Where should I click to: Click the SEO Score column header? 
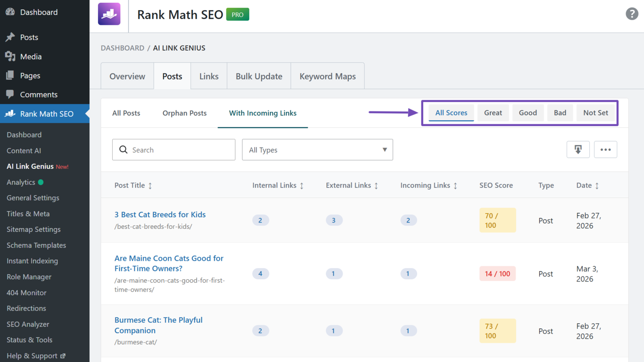coord(496,185)
